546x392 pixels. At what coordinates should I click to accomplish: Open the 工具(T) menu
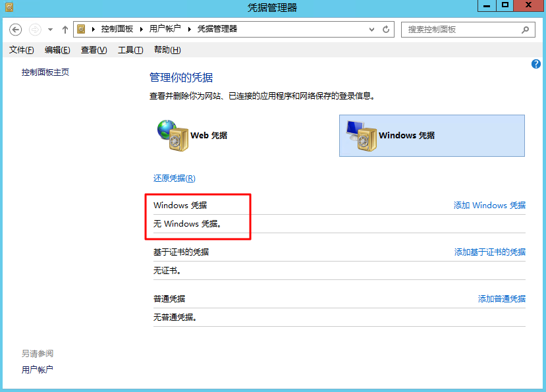click(x=130, y=50)
